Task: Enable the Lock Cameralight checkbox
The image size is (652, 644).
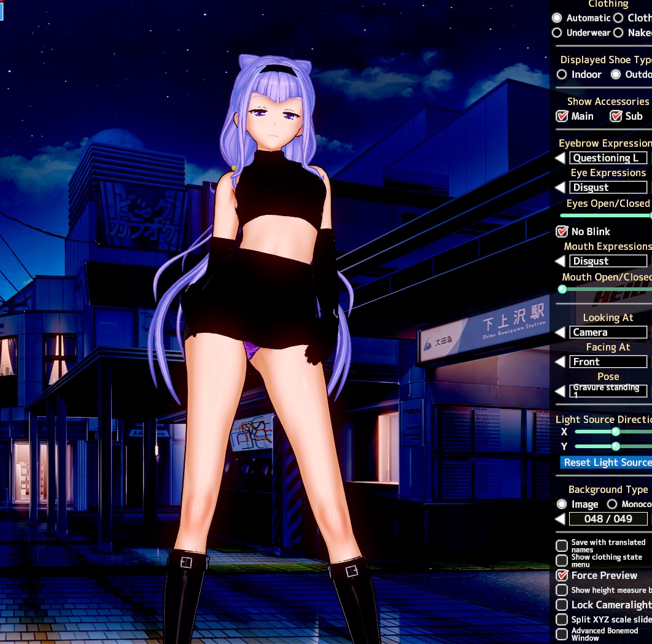Action: [x=562, y=605]
